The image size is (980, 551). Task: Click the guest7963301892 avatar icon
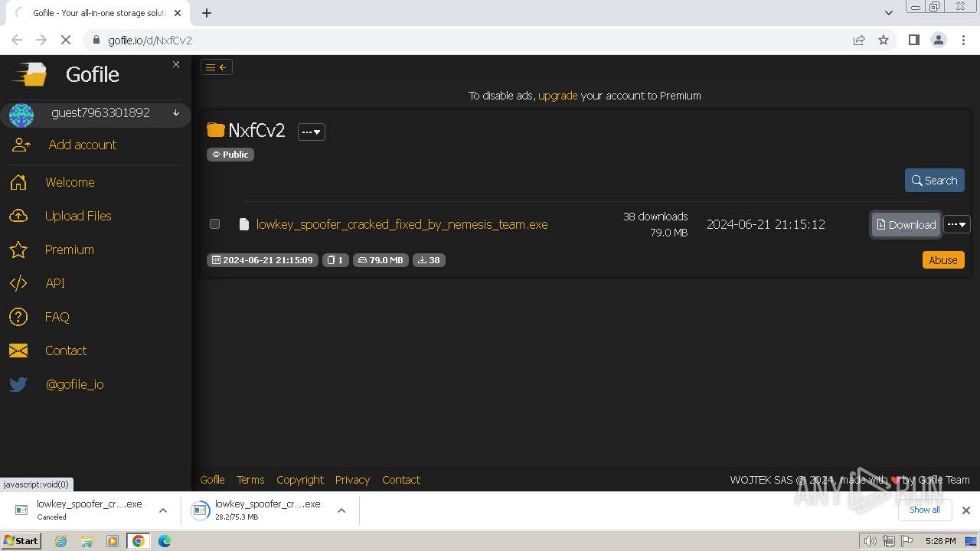coord(21,115)
